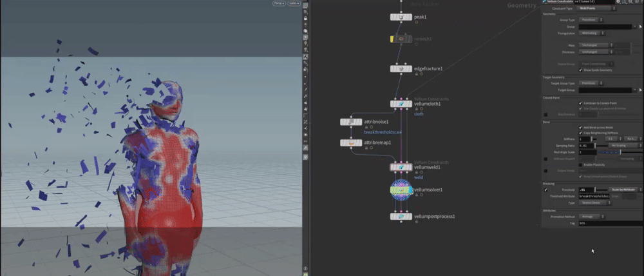
Task: Toggle display flag on remesh1 node
Action: [392, 39]
